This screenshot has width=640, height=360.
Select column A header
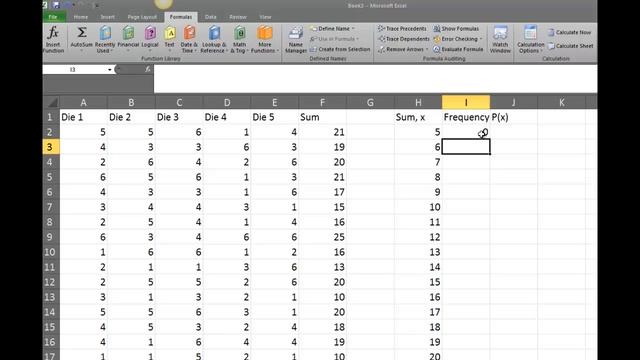tap(84, 102)
